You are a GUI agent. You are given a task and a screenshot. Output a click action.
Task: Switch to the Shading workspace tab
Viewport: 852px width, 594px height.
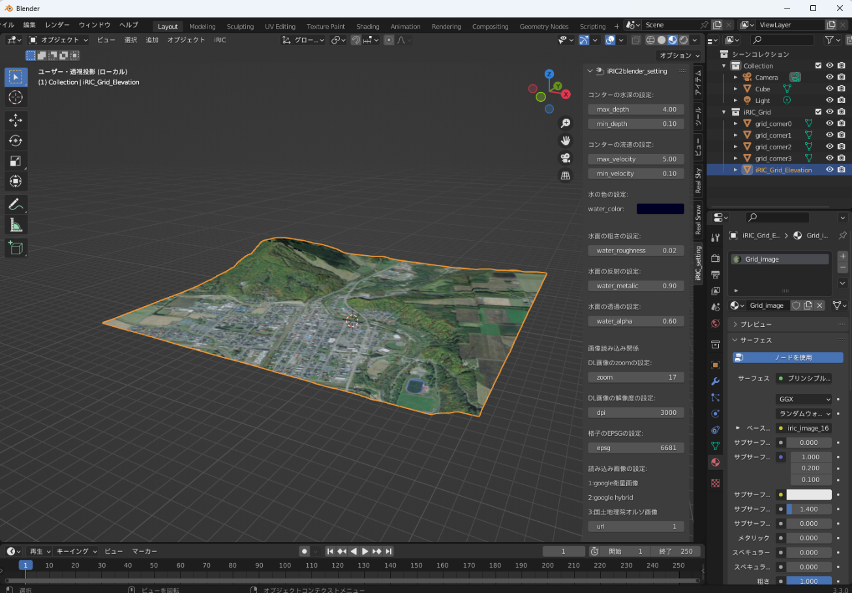click(x=367, y=26)
